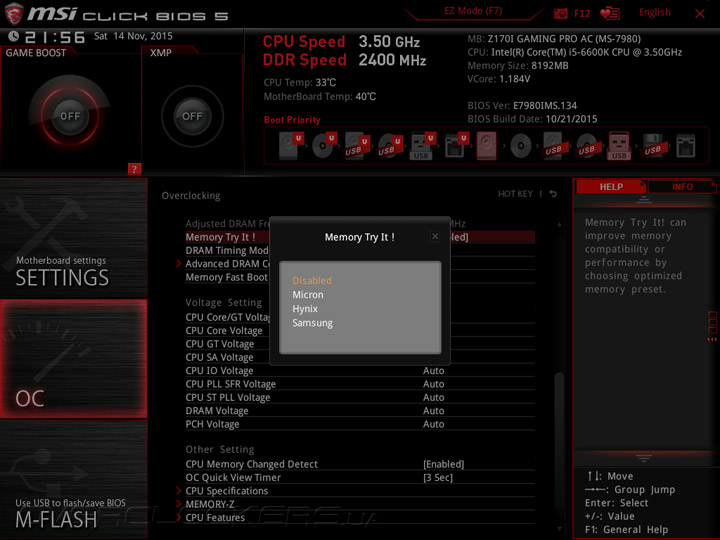Open the favorites heart icon
720x540 pixels.
610,13
